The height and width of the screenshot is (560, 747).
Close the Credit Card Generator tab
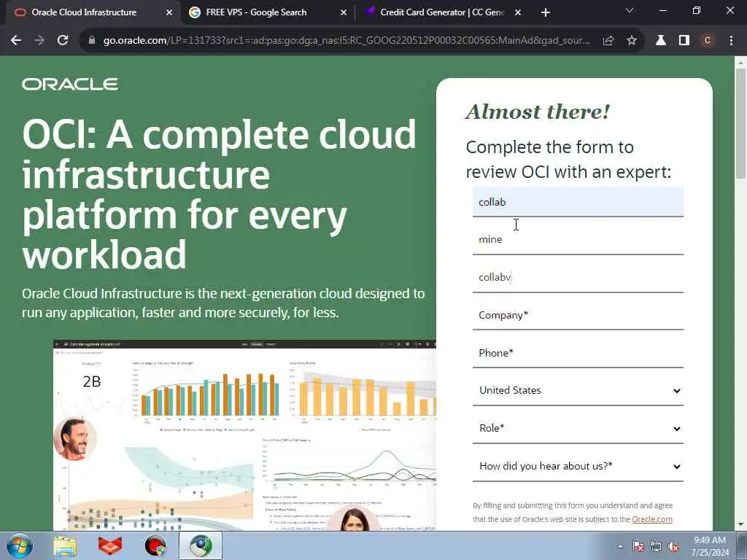519,12
